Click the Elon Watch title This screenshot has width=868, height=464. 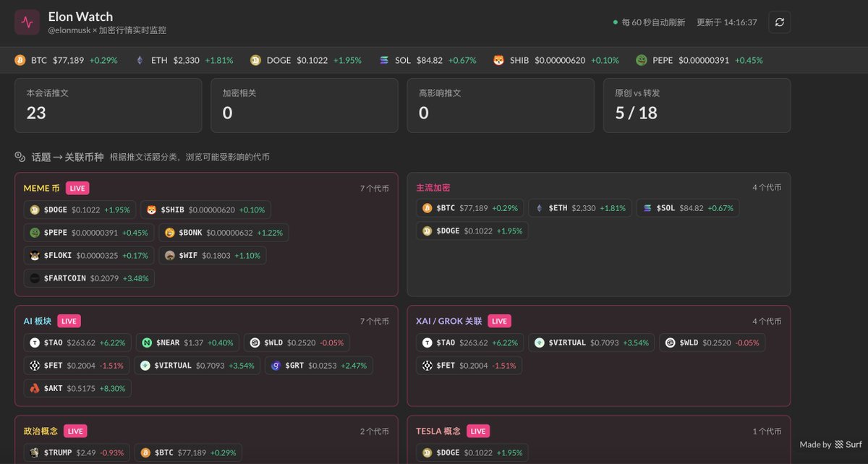coord(80,17)
